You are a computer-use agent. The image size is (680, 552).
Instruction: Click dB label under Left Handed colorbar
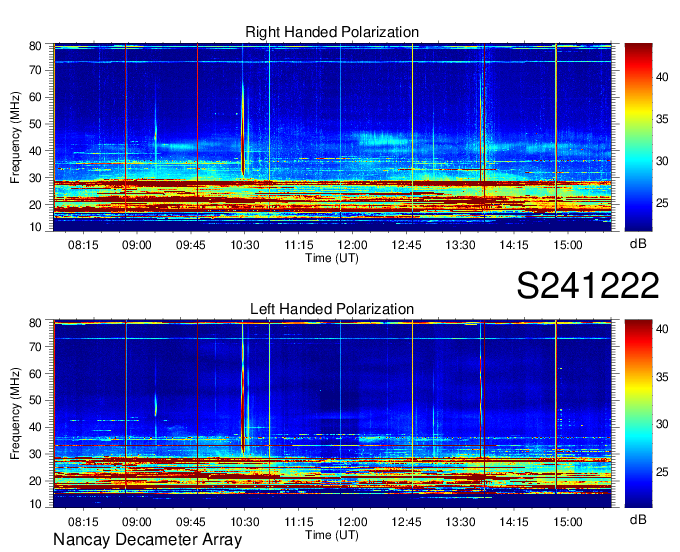point(638,519)
